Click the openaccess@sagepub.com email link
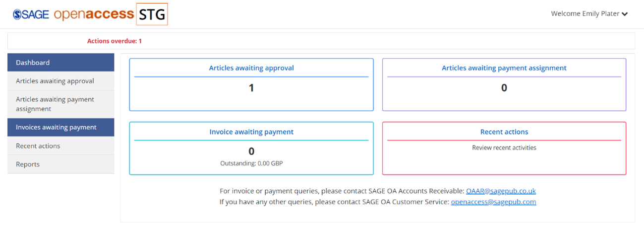 493,202
